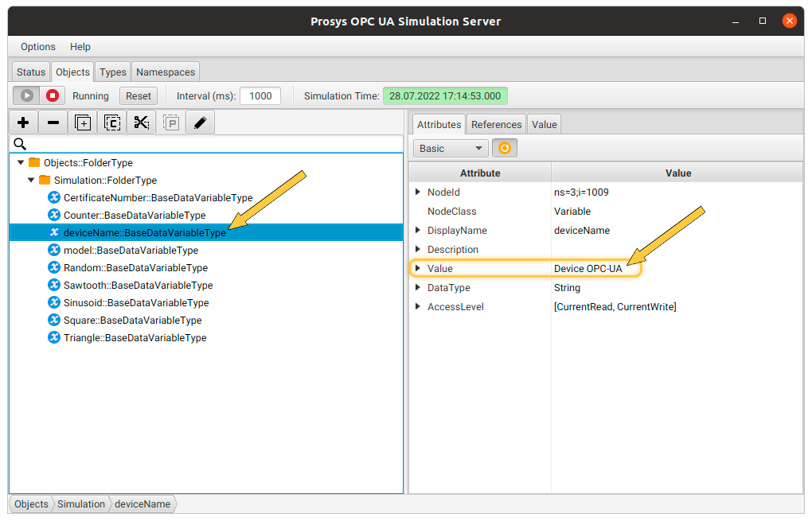The width and height of the screenshot is (812, 521).
Task: Click the duplicate node icon
Action: point(83,122)
